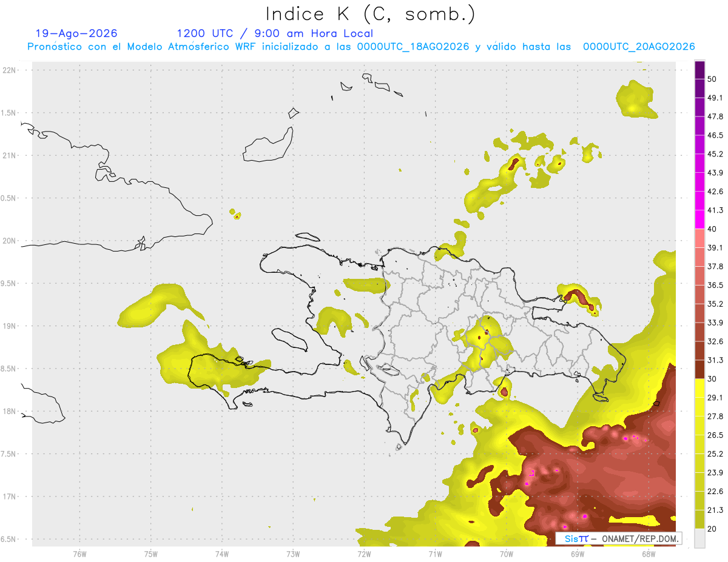Click legend value "26.5"
Image resolution: width=728 pixels, height=562 pixels.
point(715,435)
